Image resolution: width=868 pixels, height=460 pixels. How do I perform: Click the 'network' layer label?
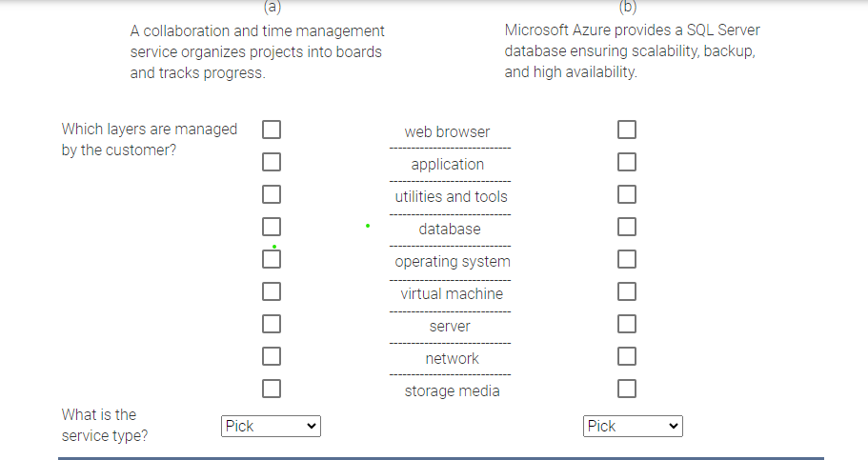click(x=452, y=359)
